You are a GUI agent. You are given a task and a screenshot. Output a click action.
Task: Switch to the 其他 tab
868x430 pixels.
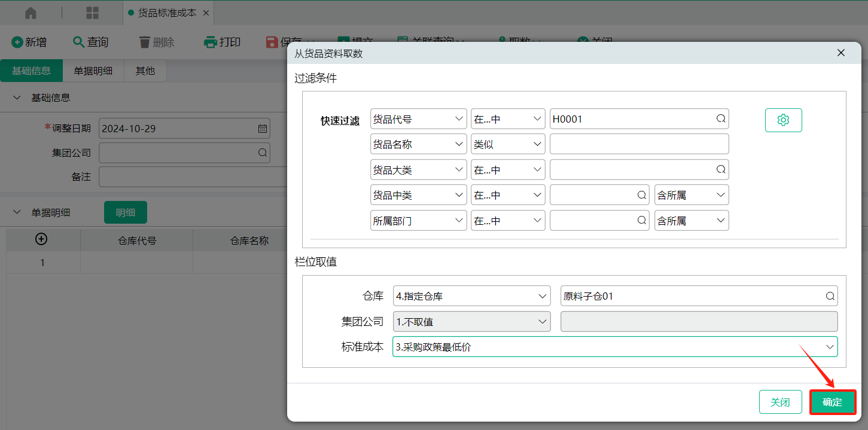(x=145, y=71)
